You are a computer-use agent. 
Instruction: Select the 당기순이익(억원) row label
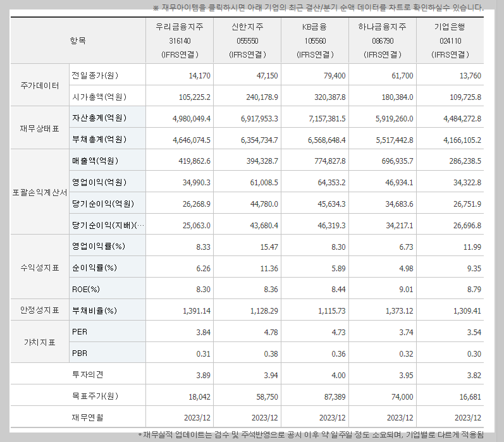click(x=103, y=204)
